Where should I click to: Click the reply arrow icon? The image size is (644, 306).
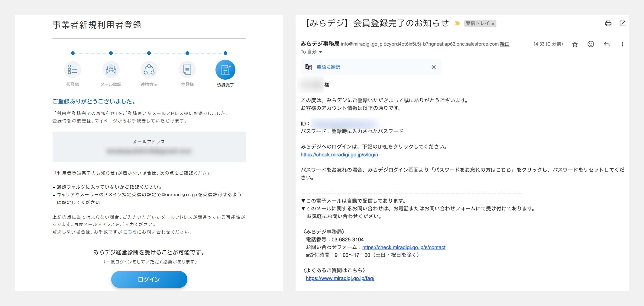[x=607, y=44]
